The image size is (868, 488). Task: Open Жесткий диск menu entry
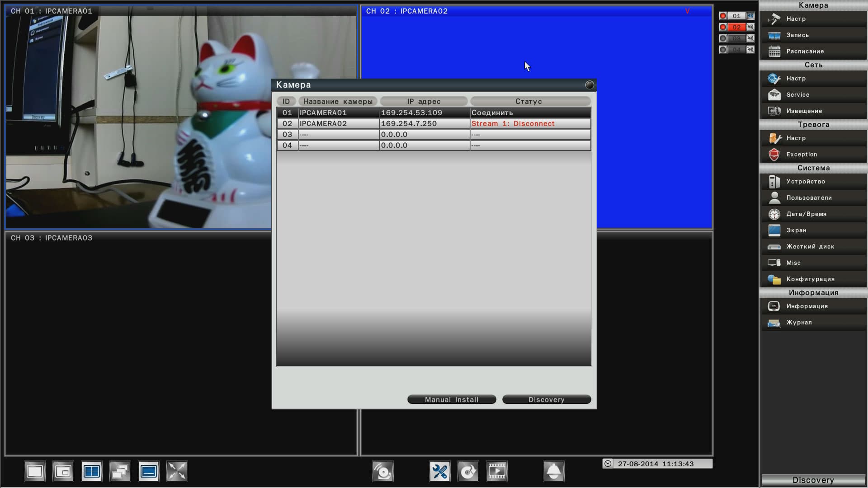click(810, 247)
